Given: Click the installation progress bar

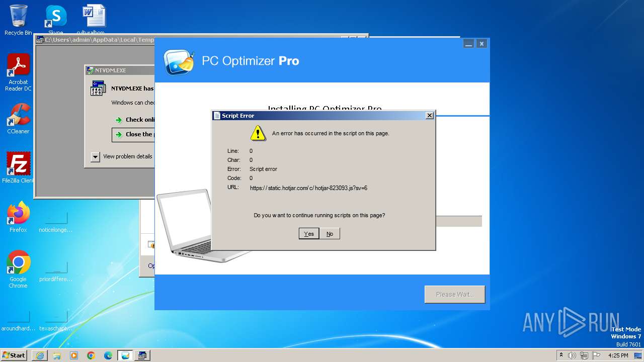Looking at the screenshot, I should coord(458,221).
